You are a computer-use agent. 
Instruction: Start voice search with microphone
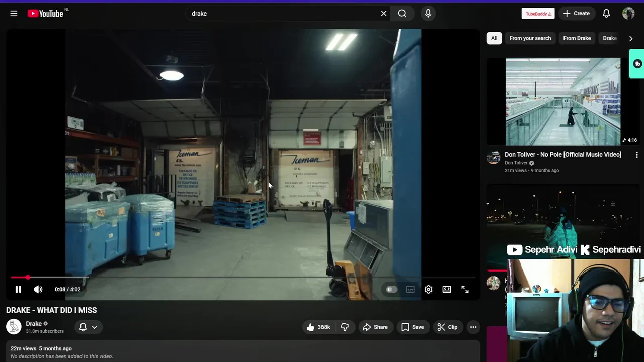pos(428,14)
